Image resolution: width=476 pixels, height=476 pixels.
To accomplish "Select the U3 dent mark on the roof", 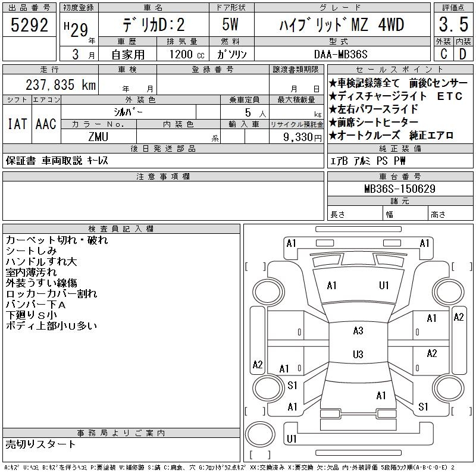I will (x=358, y=355).
